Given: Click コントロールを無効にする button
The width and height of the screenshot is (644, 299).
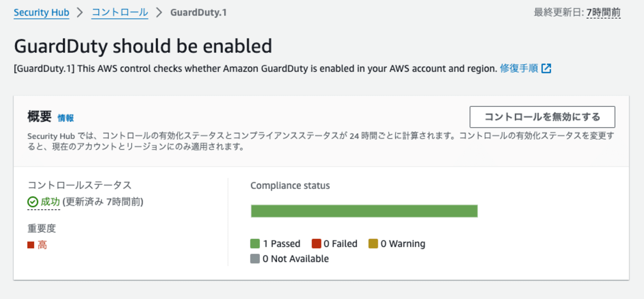Looking at the screenshot, I should (x=542, y=117).
